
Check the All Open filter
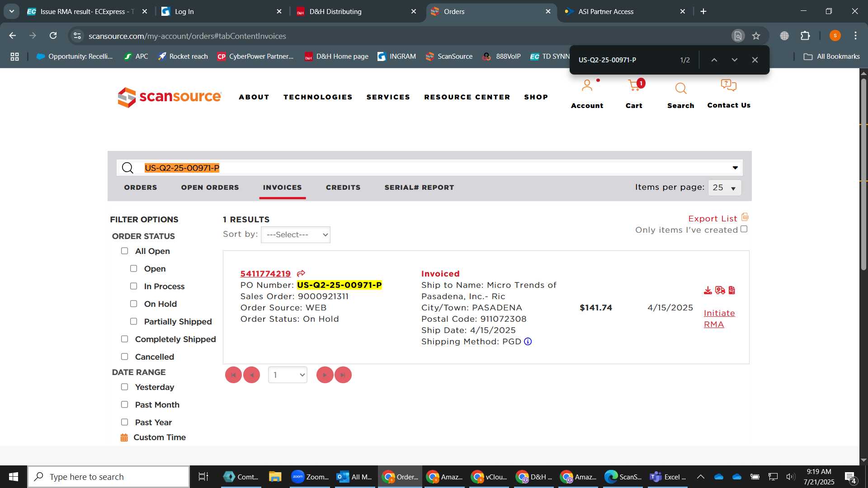(x=124, y=251)
